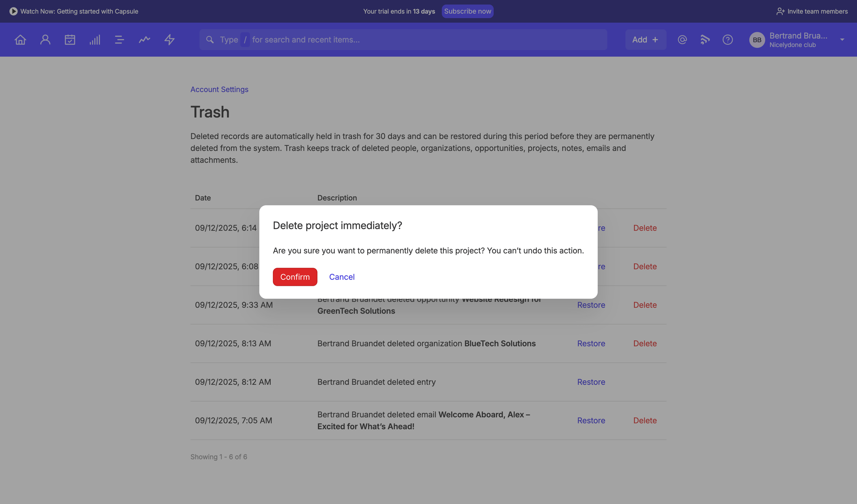Viewport: 857px width, 504px height.
Task: Open the Sales Pipeline bar-chart icon
Action: (x=95, y=40)
